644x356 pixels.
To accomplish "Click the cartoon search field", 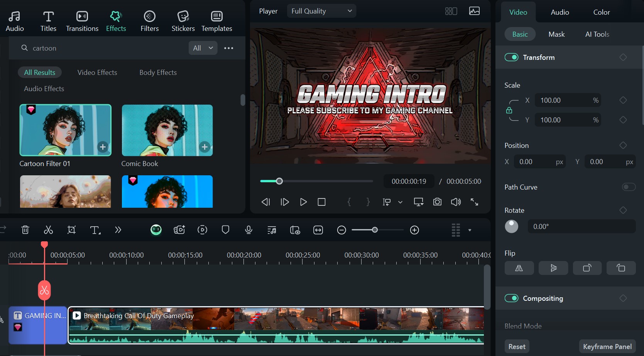I will point(102,48).
